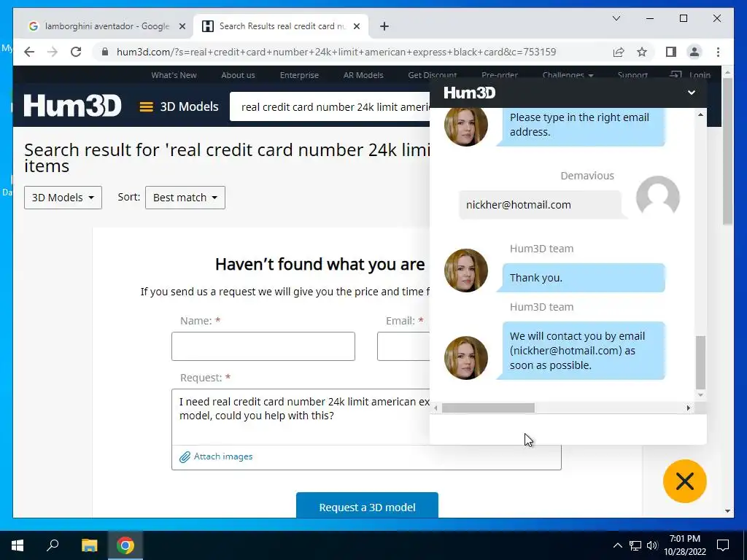Open Windows Start menu
This screenshot has height=560, width=747.
click(x=18, y=545)
